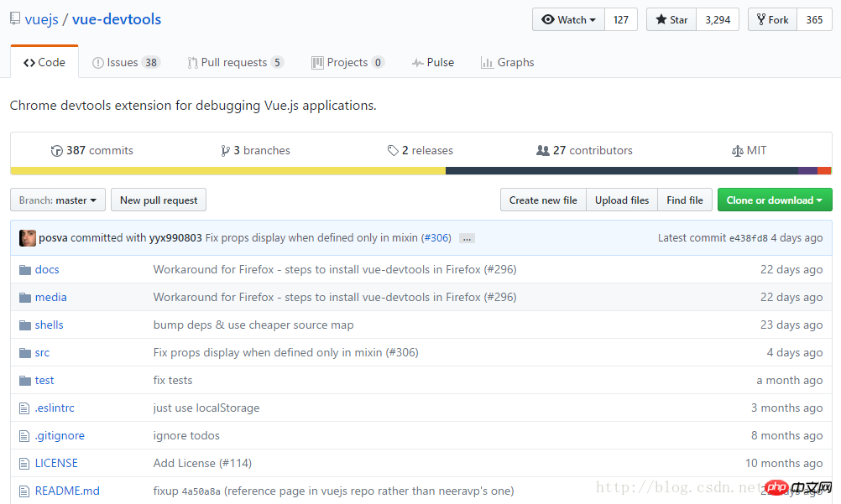Open the docs folder
Screen dimensions: 841x504
[x=47, y=270]
